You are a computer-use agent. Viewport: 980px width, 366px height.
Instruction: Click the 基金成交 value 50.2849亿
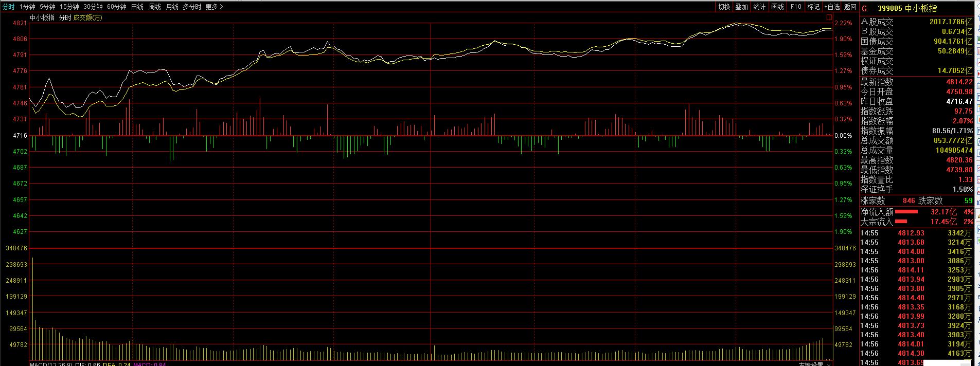tap(955, 51)
